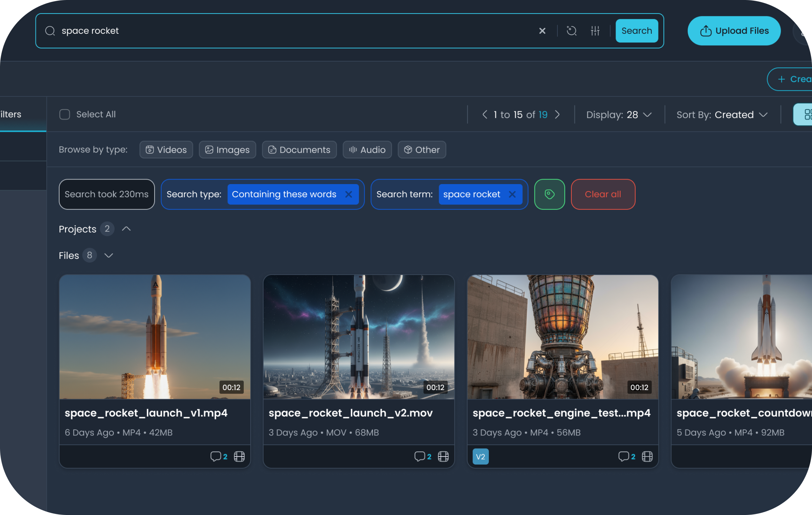The image size is (812, 515).
Task: Expand the Files section chevron
Action: pos(109,255)
